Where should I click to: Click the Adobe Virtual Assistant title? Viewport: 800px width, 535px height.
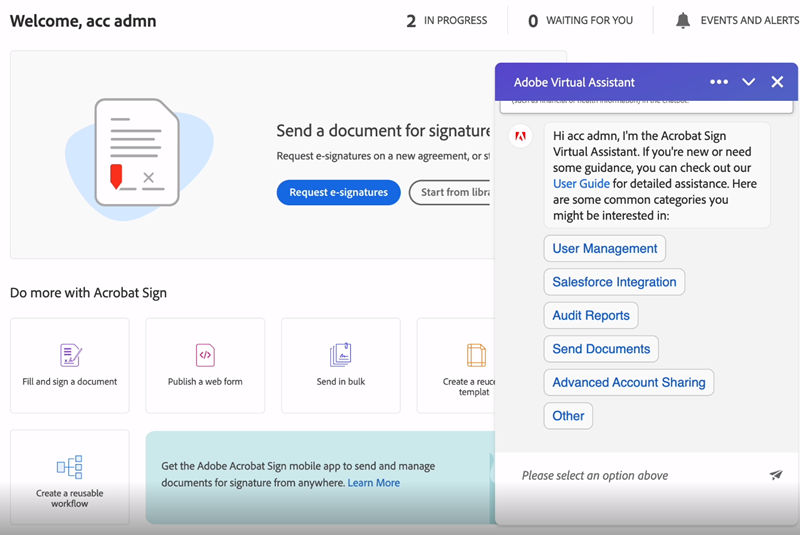(x=574, y=82)
